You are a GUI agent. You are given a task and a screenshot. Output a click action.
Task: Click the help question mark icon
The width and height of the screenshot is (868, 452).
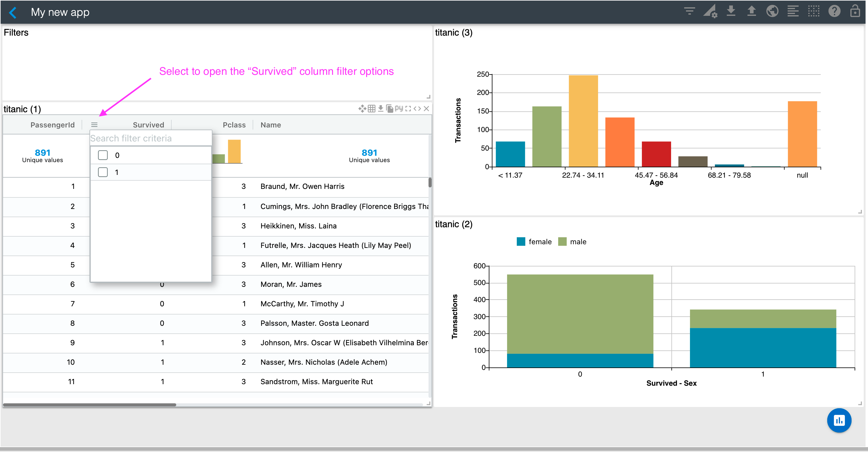(x=834, y=12)
